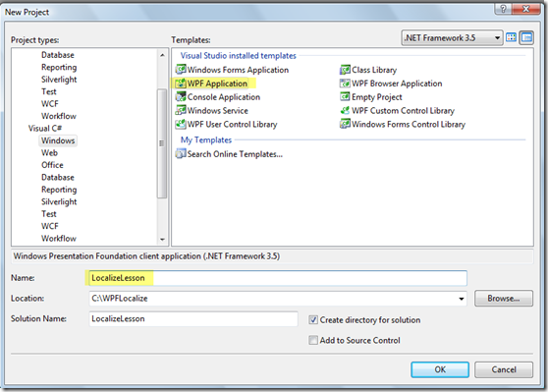Select Web under Visual C#
Viewport: 548px width, 392px height.
[49, 153]
